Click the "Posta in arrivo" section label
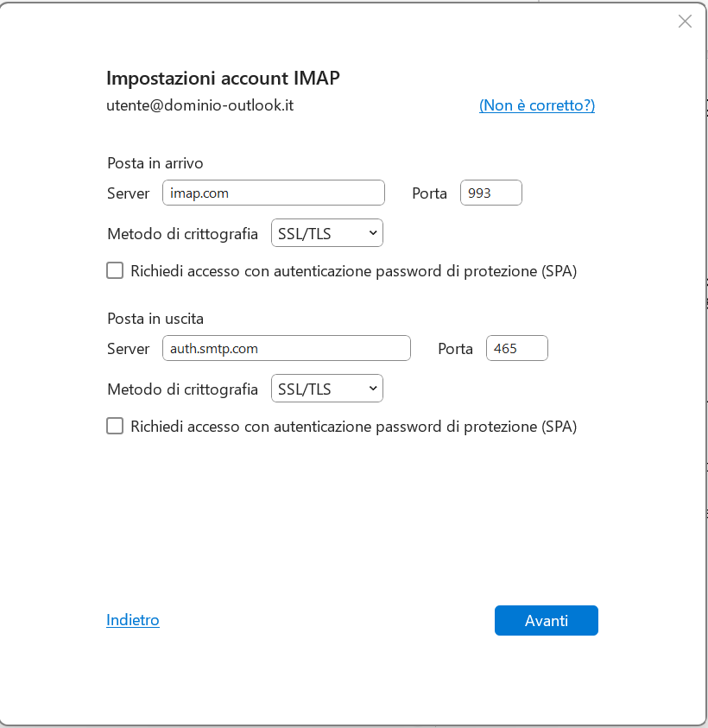Image resolution: width=708 pixels, height=728 pixels. 155,162
